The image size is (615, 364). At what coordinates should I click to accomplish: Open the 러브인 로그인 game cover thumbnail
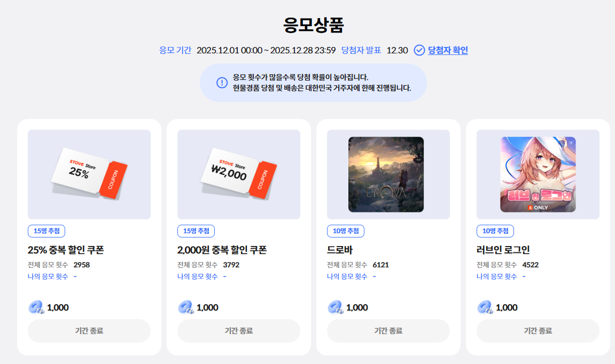[x=538, y=175]
